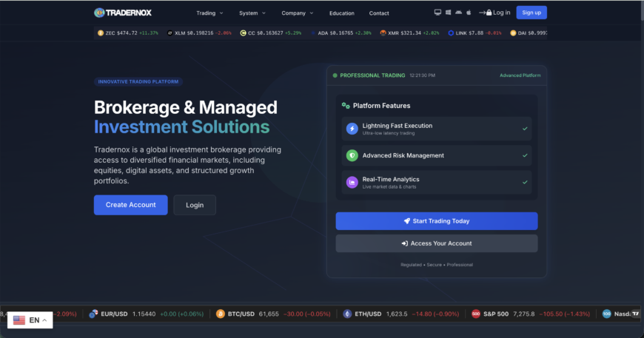This screenshot has height=338, width=644.
Task: Open the desktop platform icon in navbar
Action: pyautogui.click(x=437, y=13)
